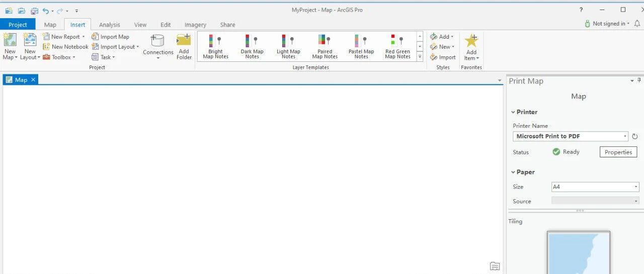Screen dimensions: 644x274
Task: Open Print Map pane options arrow
Action: pyautogui.click(x=632, y=80)
